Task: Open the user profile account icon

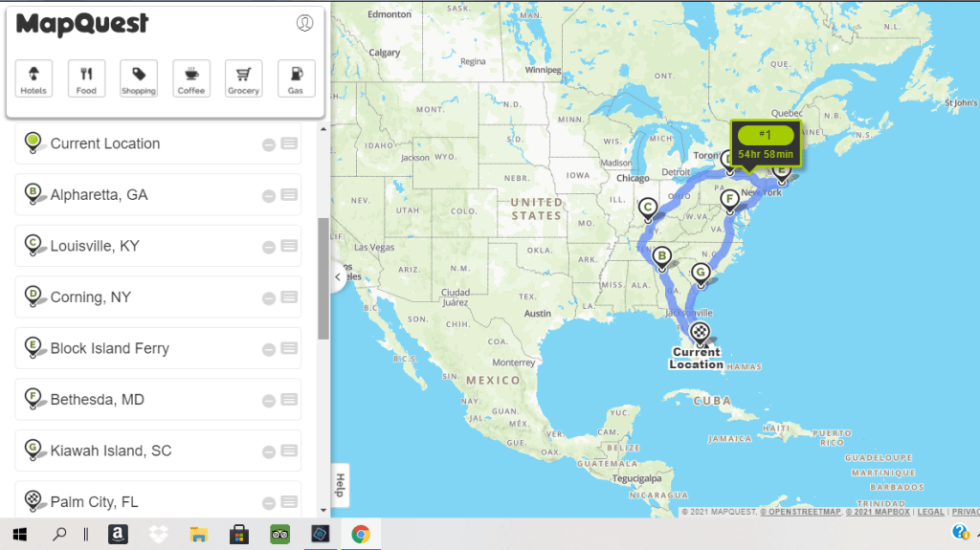Action: (304, 23)
